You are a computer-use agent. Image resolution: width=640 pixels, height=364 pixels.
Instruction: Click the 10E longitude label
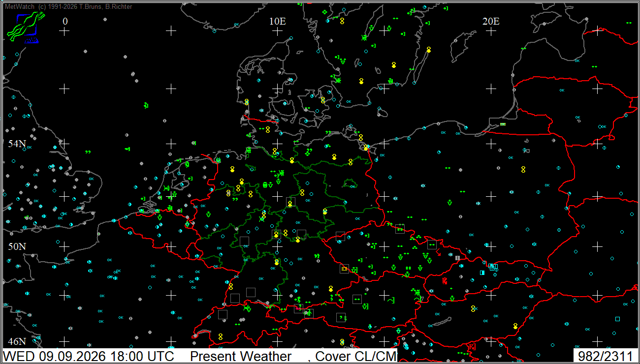click(x=277, y=21)
